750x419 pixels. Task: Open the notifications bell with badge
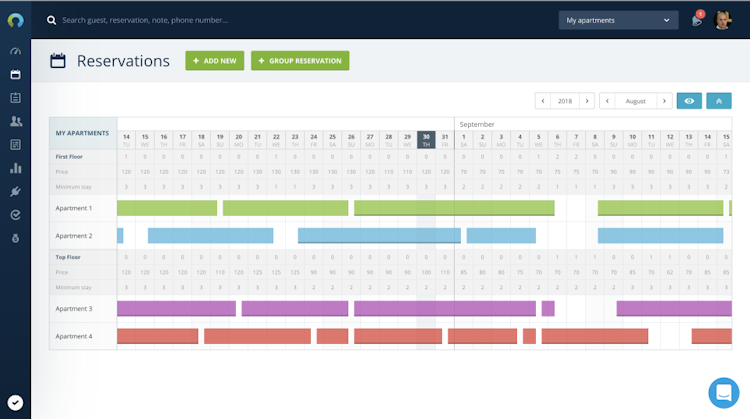[697, 20]
